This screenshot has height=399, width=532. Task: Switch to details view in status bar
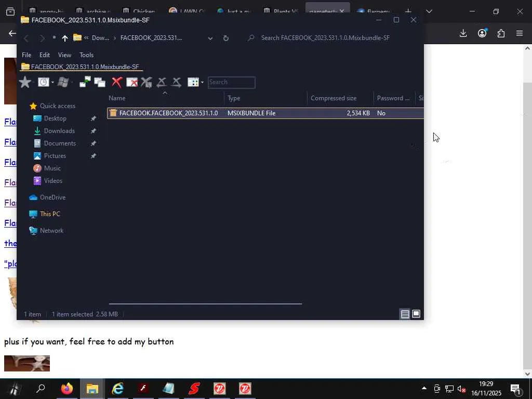pyautogui.click(x=405, y=314)
